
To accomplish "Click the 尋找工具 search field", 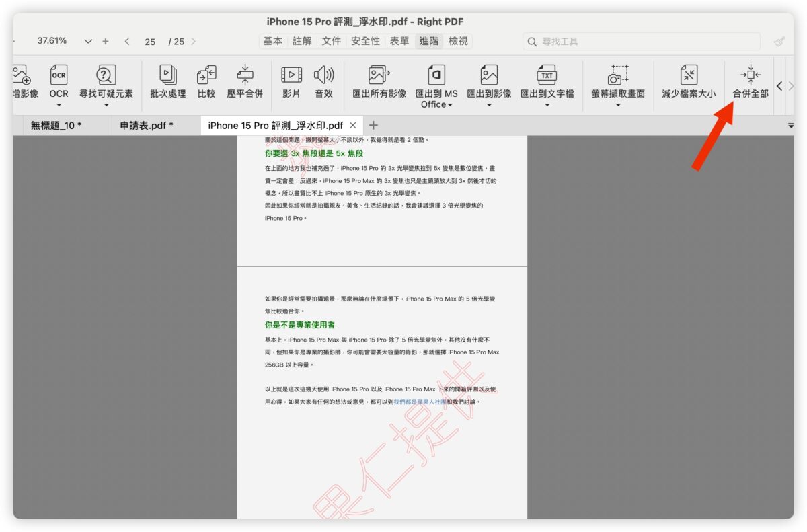I will pos(642,42).
